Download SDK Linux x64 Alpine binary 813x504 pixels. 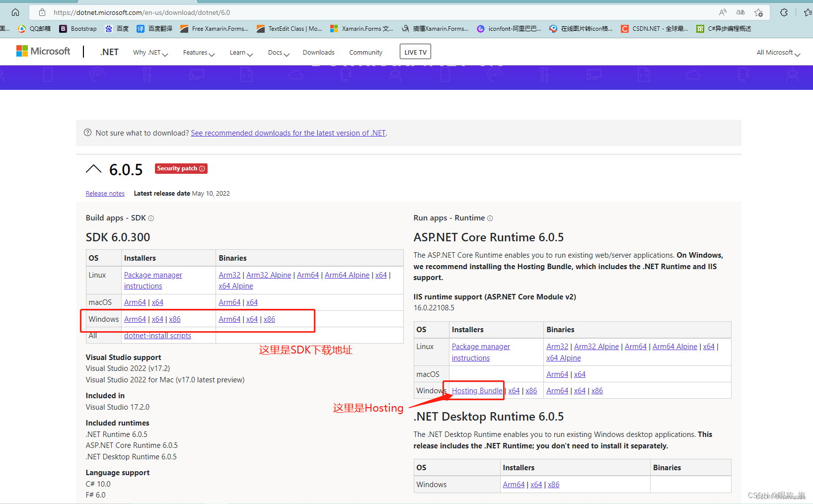236,286
